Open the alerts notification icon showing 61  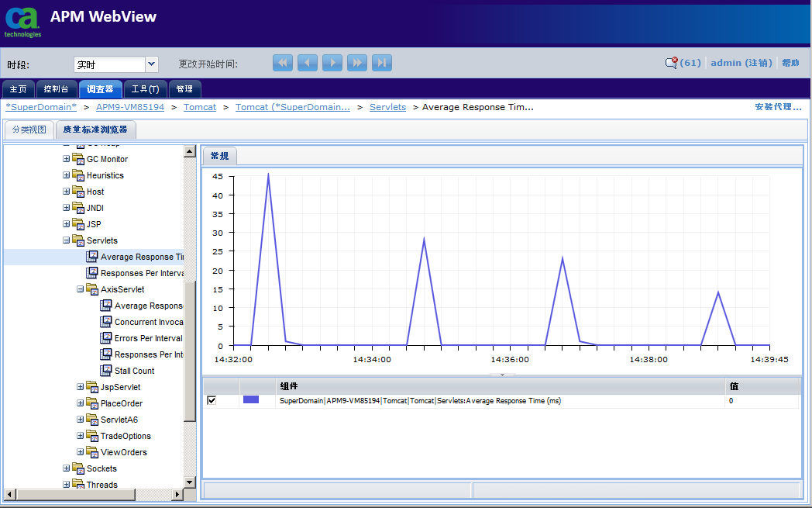(x=672, y=64)
